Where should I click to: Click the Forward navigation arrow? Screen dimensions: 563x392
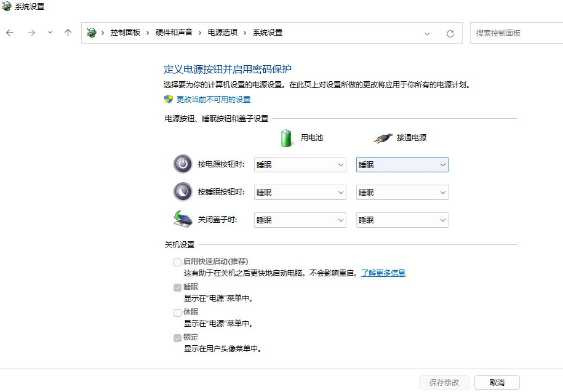(31, 33)
